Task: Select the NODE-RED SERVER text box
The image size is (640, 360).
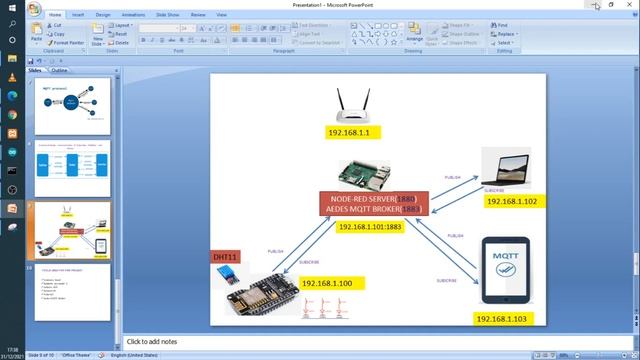Action: coord(374,204)
